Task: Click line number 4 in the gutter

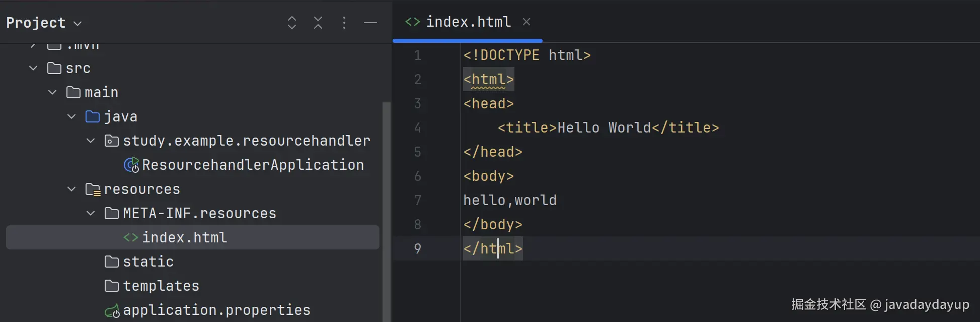Action: coord(417,128)
